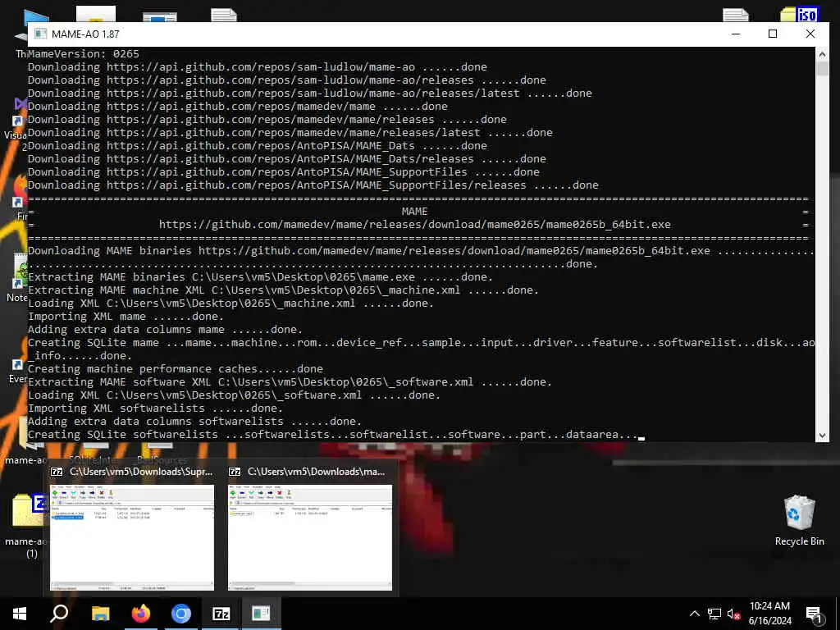Screen dimensions: 840x630
Task: Switch to 7-Zip preview titled Downloads\Supr...
Action: [132, 537]
